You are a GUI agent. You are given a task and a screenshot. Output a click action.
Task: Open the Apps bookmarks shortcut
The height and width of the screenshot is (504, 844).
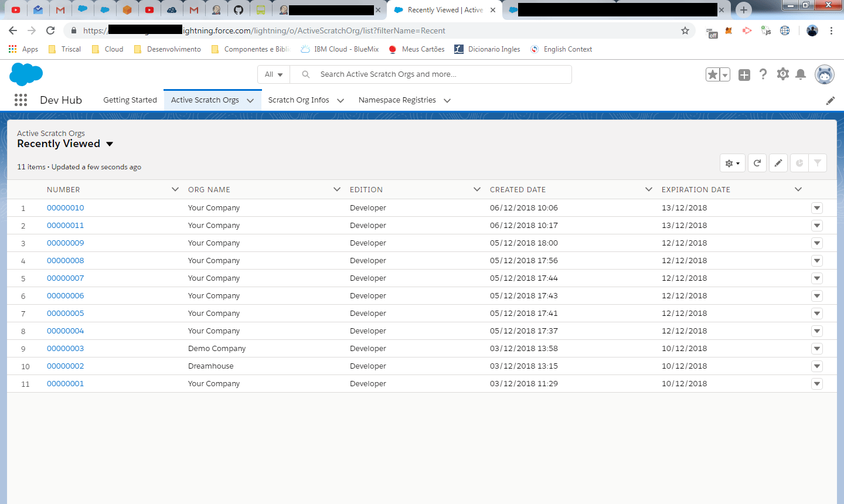[23, 49]
